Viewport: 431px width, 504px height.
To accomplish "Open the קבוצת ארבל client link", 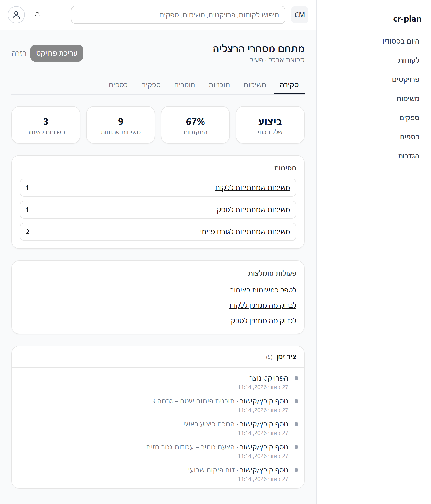I will pyautogui.click(x=286, y=60).
